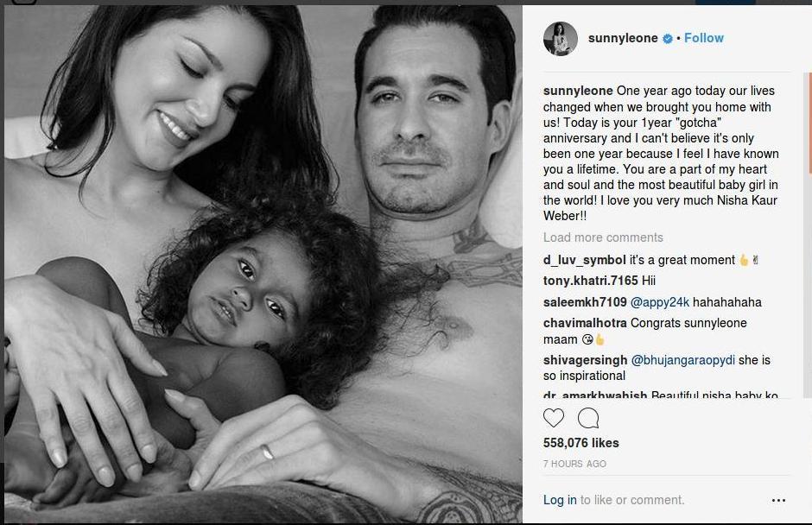The width and height of the screenshot is (812, 525).
Task: Open chavimalhotra commenter profile
Action: (585, 323)
